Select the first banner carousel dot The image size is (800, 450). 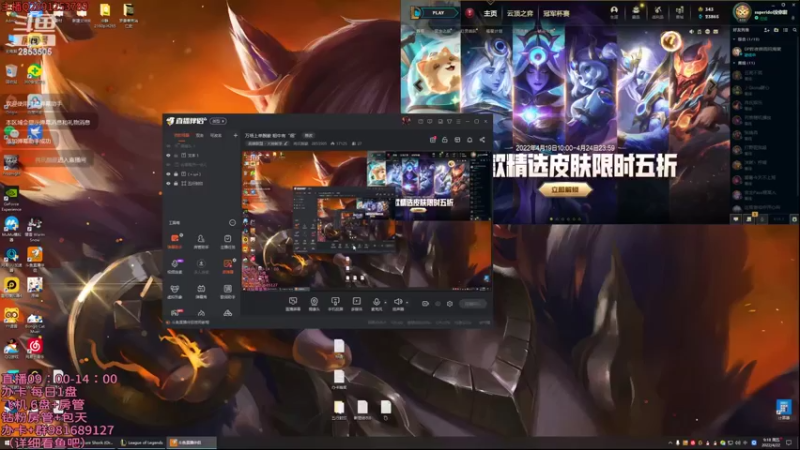[552, 219]
